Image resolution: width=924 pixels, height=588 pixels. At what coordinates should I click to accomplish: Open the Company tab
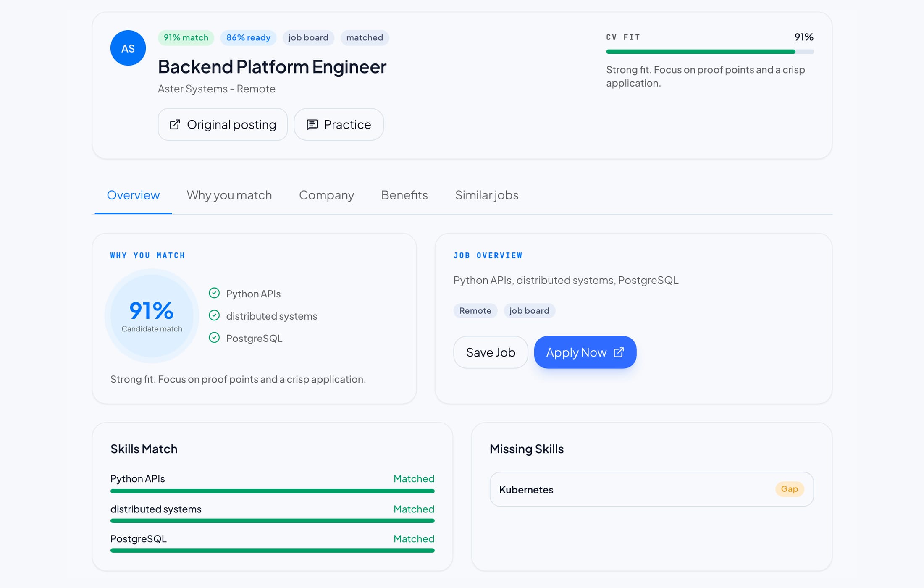click(326, 195)
